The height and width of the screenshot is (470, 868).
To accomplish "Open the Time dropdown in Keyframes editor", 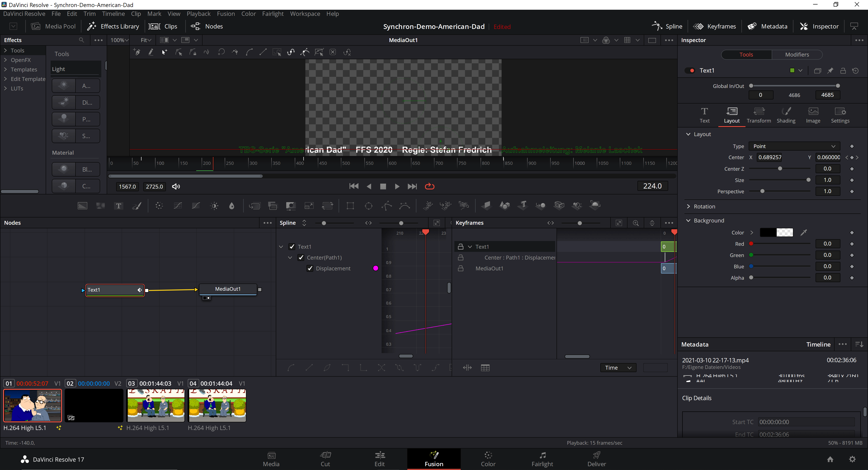I will 618,368.
